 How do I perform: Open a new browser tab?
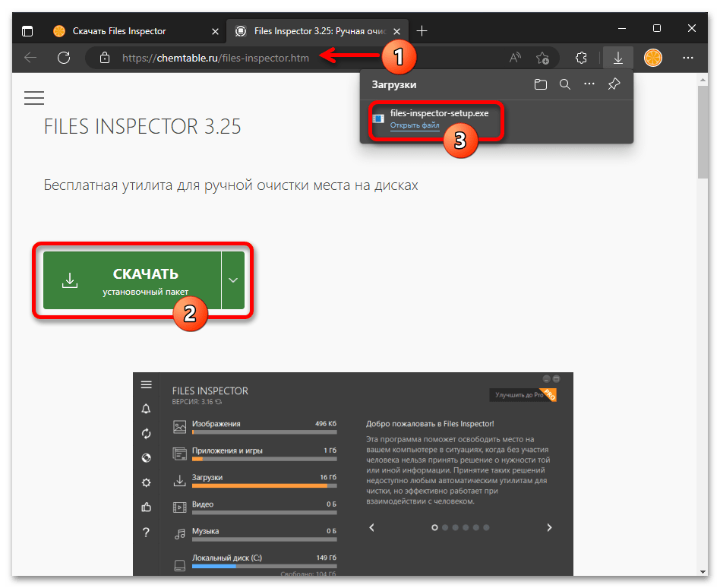coord(422,31)
